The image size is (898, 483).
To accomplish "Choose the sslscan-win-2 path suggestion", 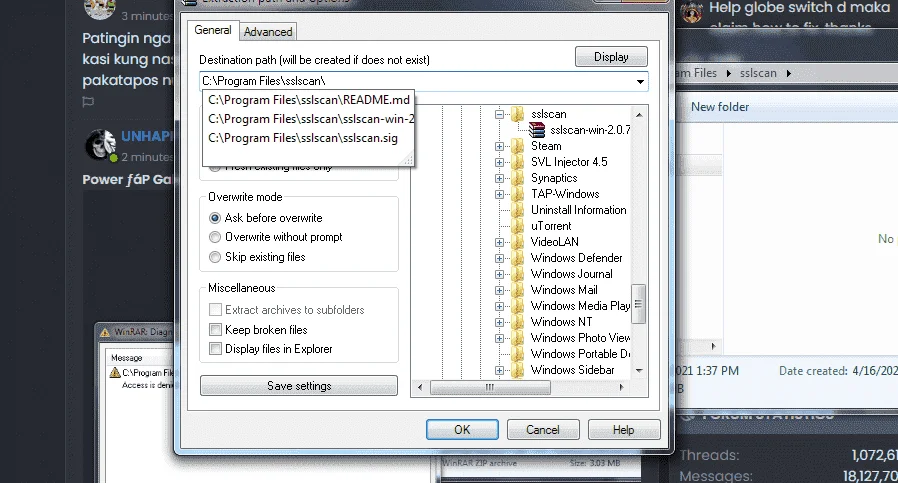I will tap(309, 119).
